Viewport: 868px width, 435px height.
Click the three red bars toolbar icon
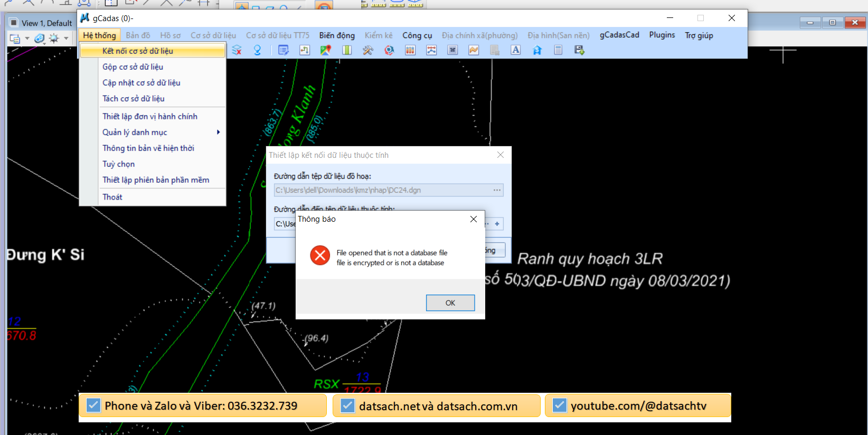click(410, 50)
